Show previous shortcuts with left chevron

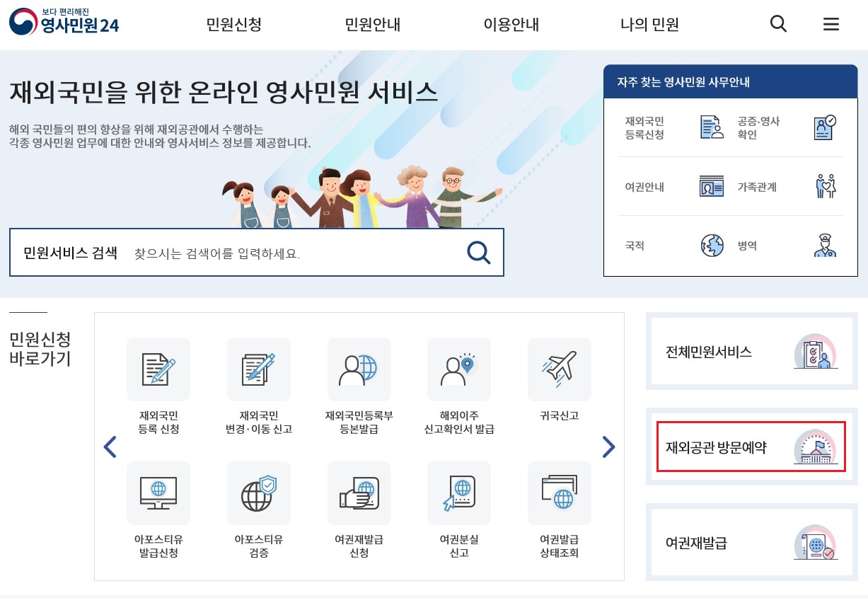[x=110, y=447]
